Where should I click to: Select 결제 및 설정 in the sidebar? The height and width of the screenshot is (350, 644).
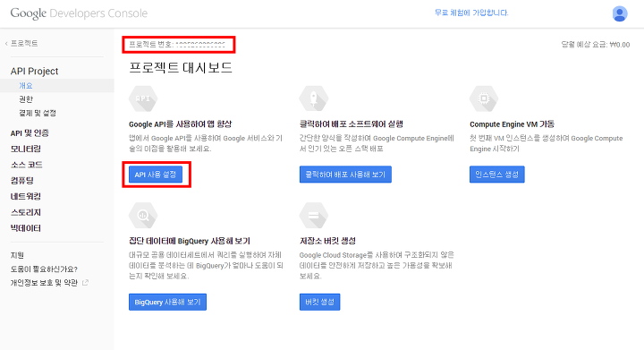click(x=38, y=113)
